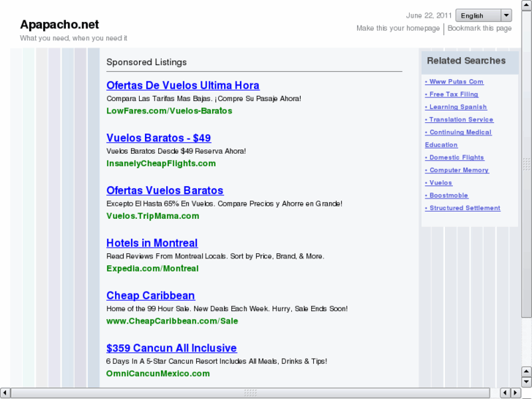Click the 'Related Searches' heading
Viewport: 532px width, 399px height.
point(466,61)
